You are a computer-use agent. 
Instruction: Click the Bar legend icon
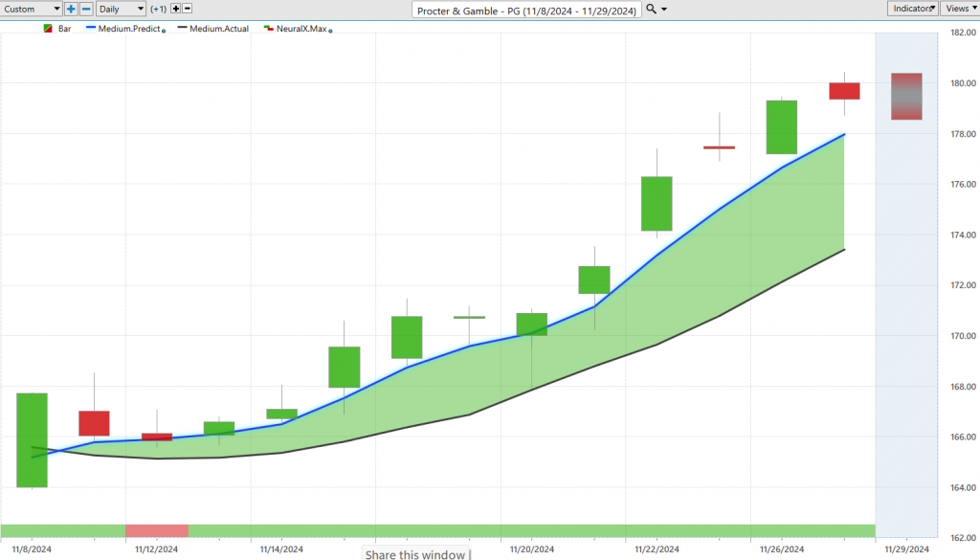coord(49,30)
